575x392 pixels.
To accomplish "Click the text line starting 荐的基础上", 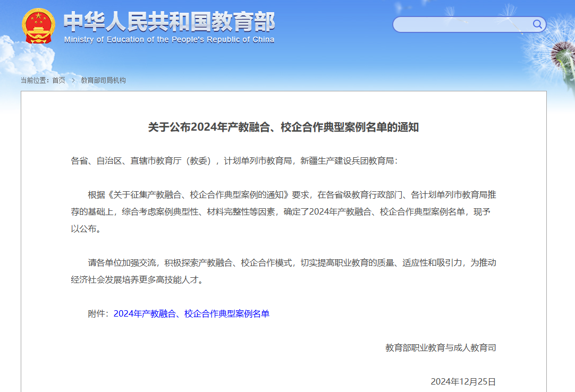I will tap(283, 212).
